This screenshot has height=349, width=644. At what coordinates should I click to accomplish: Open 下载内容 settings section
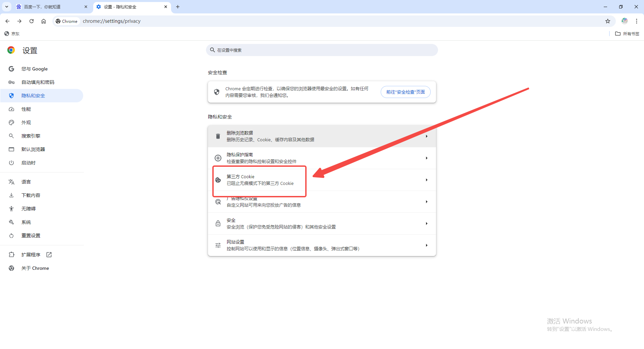coord(42,195)
